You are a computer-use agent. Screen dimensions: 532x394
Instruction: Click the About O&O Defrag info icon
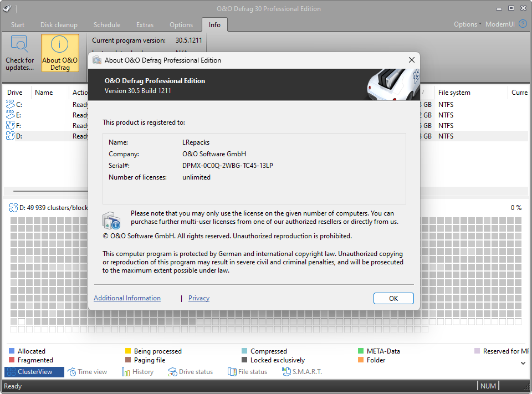coord(59,44)
